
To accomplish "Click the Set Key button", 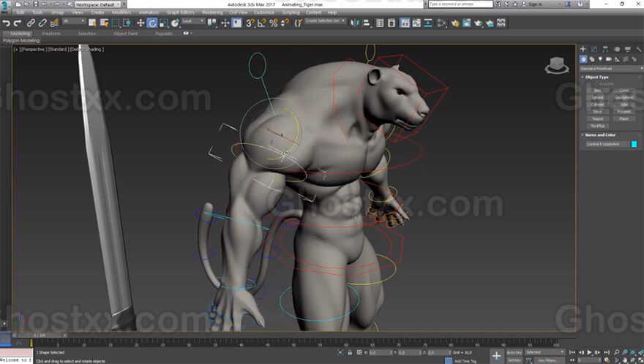I will coord(514,360).
